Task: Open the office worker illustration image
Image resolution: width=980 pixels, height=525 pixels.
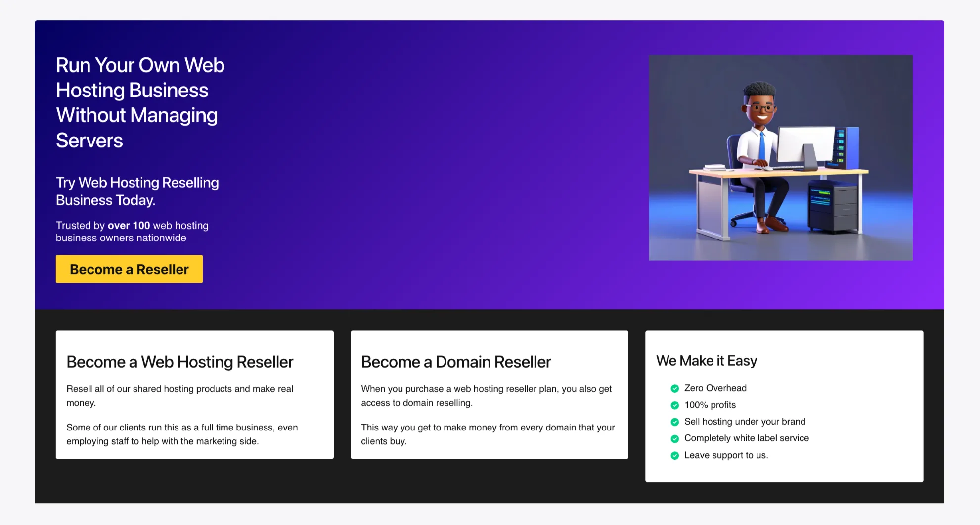Action: [x=781, y=158]
